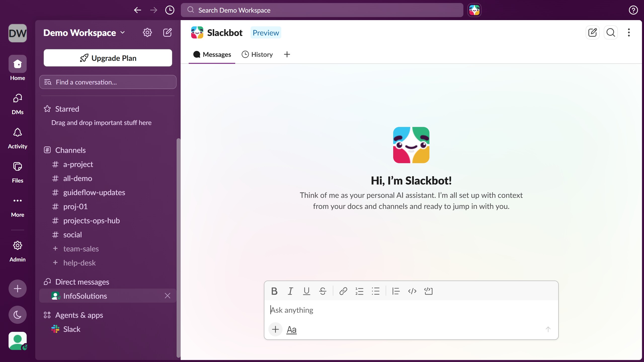Viewport: 644px width, 362px height.
Task: Switch to the Messages tab
Action: pyautogui.click(x=212, y=55)
